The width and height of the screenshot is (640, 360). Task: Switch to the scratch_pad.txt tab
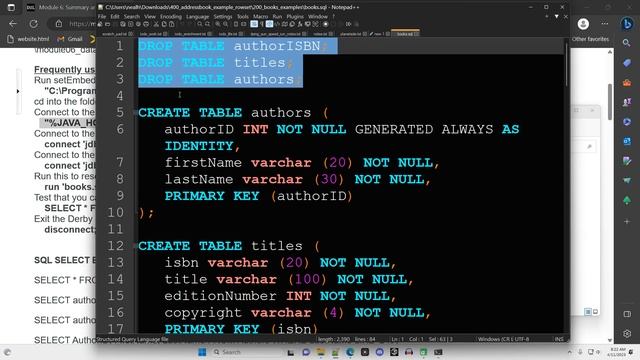[117, 34]
